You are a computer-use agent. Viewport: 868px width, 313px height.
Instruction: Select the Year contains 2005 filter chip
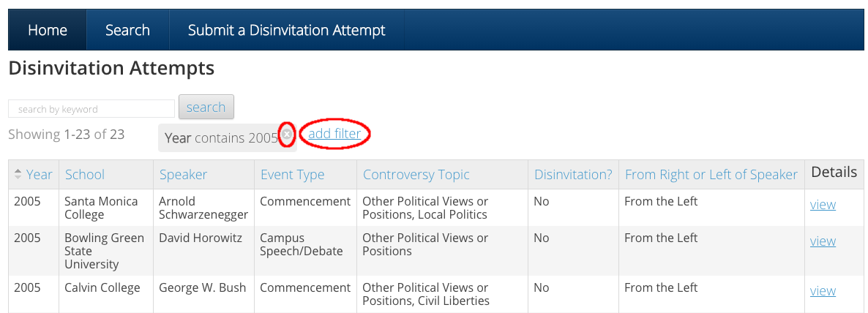[222, 137]
